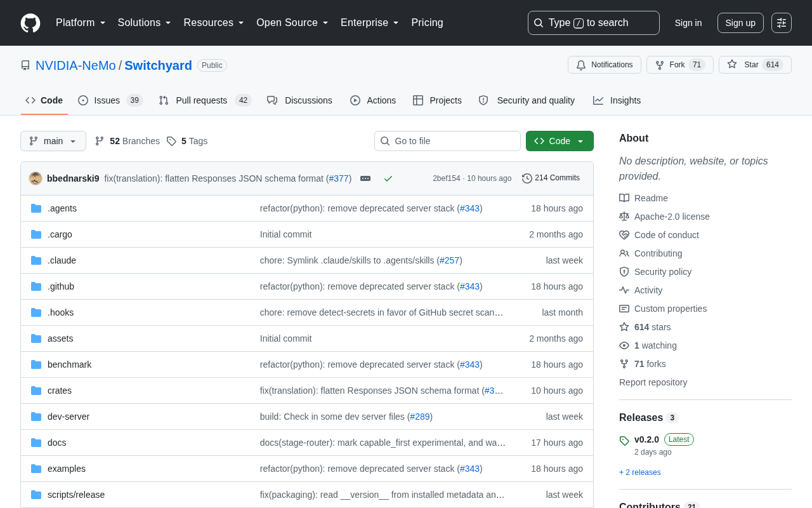This screenshot has width=812, height=508.
Task: Click the Pricing link
Action: tap(427, 23)
